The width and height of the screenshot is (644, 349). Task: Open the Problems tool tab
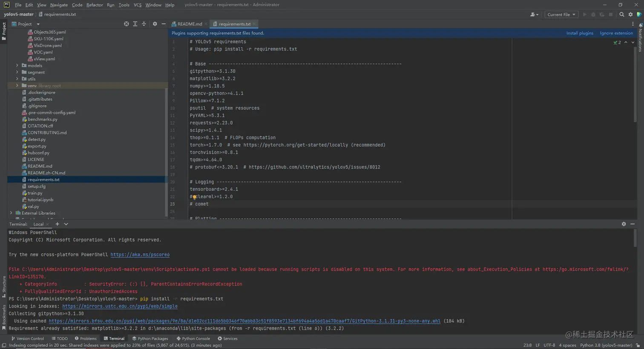pyautogui.click(x=86, y=339)
